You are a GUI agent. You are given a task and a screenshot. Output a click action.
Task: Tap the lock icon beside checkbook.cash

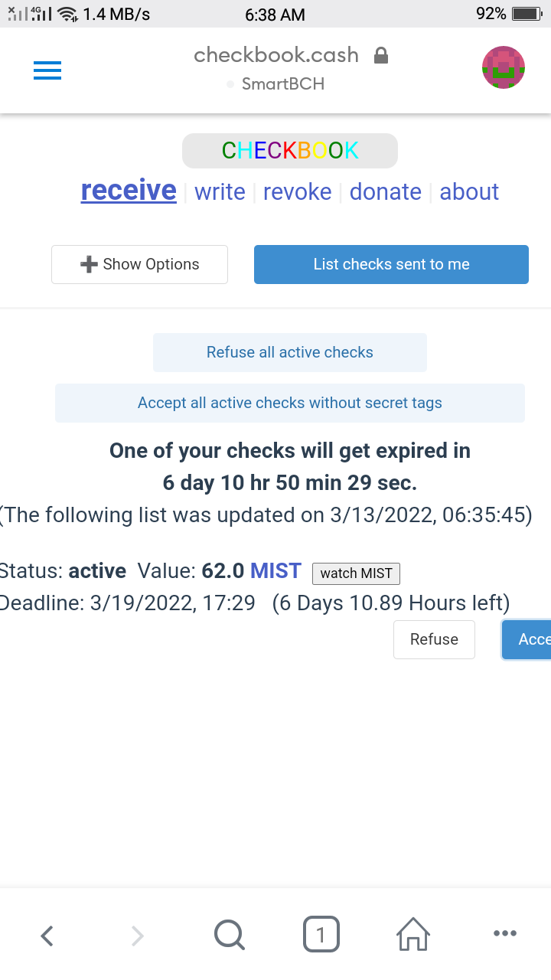pos(380,55)
